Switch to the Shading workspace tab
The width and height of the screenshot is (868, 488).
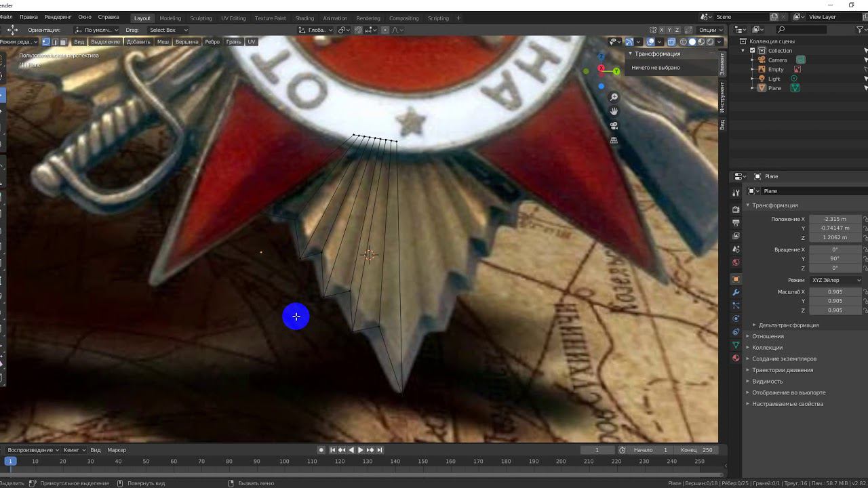coord(304,18)
